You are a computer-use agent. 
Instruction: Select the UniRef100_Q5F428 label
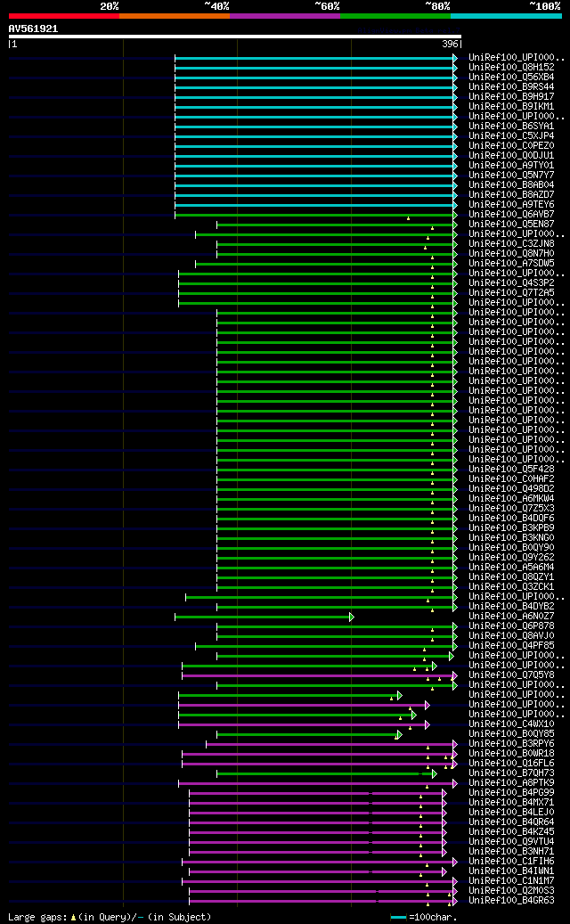tap(511, 469)
